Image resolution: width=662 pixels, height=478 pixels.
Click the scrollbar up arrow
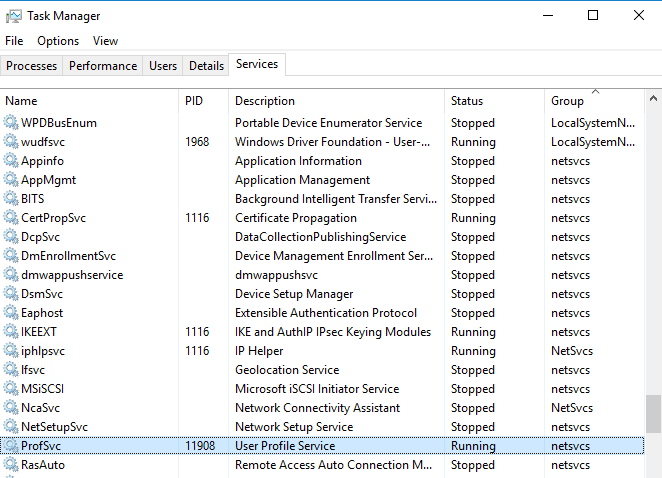[x=653, y=98]
